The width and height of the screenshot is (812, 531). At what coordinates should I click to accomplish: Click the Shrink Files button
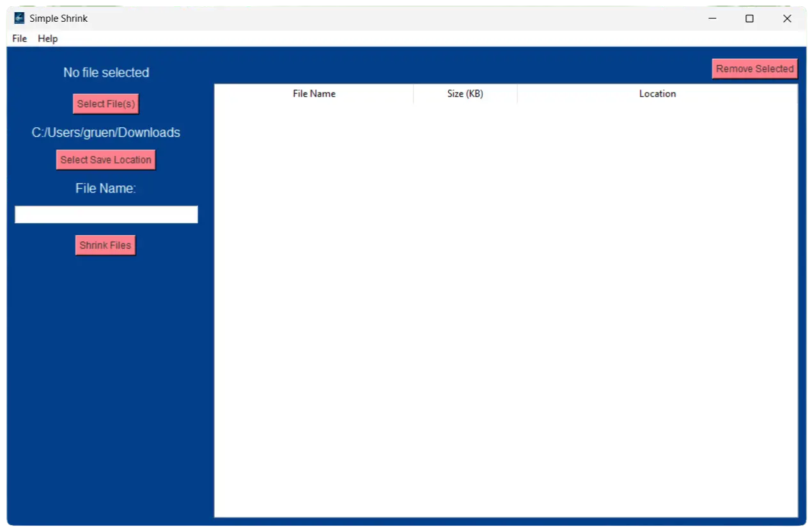pyautogui.click(x=105, y=245)
